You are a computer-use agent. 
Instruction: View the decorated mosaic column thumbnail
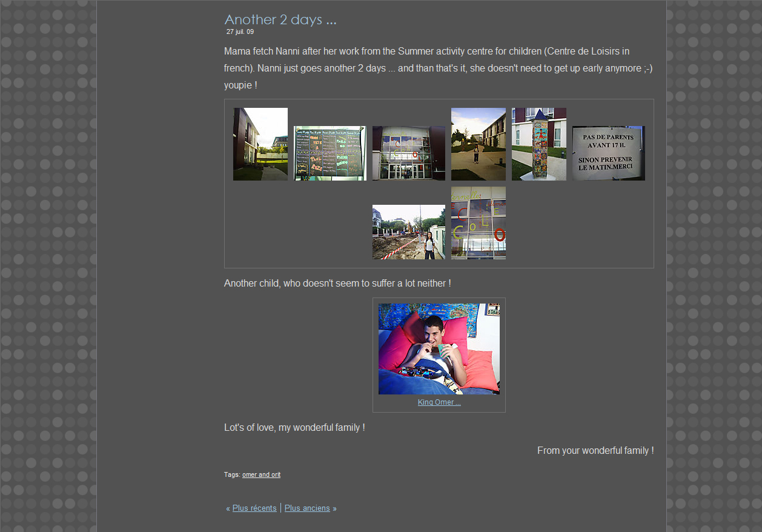539,144
